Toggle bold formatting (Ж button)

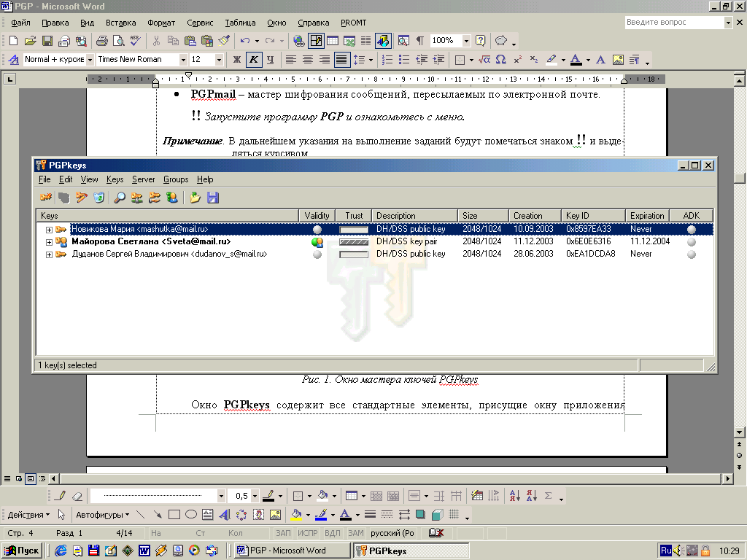[237, 60]
